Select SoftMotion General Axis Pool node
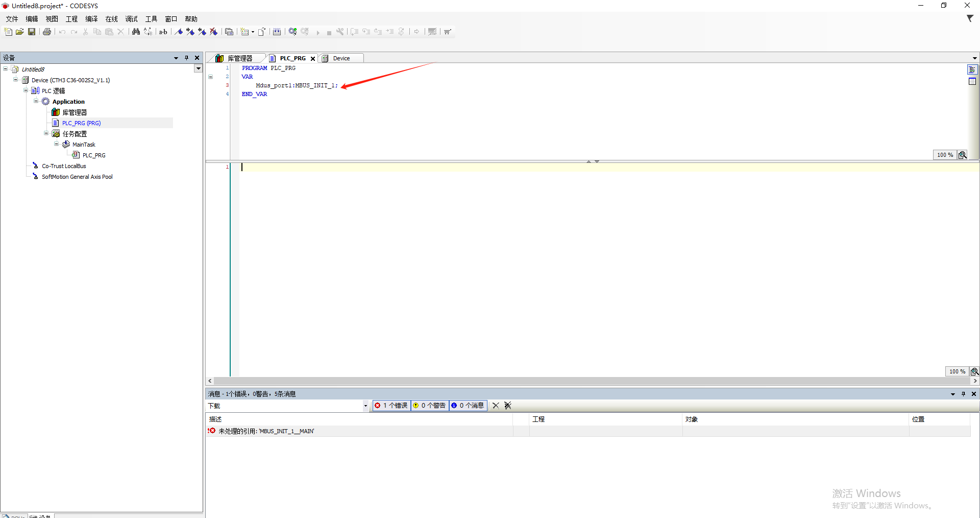Image resolution: width=980 pixels, height=518 pixels. point(77,177)
